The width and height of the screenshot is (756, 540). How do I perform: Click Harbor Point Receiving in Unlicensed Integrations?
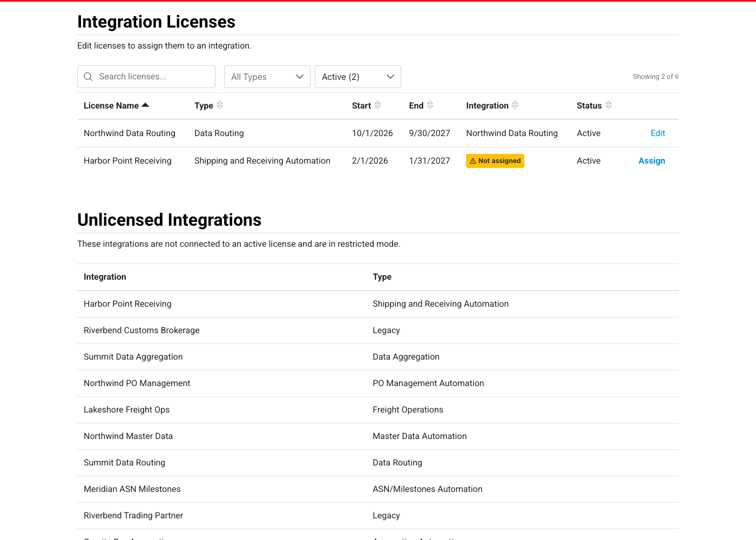tap(127, 304)
